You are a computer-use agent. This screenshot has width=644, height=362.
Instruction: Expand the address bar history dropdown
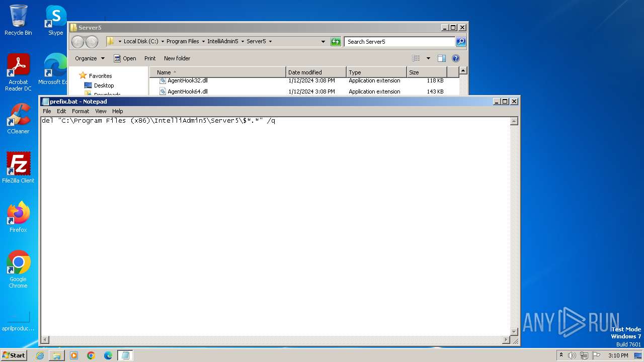tap(323, 42)
